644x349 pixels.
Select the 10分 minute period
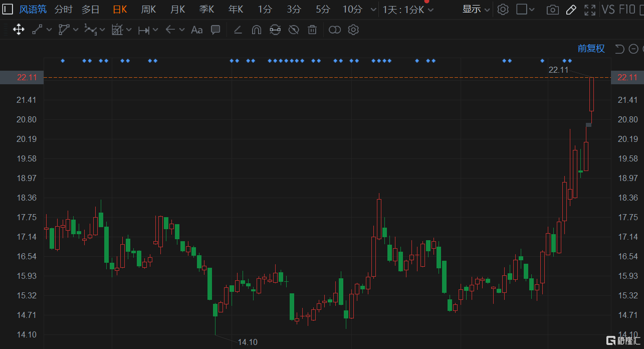click(352, 9)
